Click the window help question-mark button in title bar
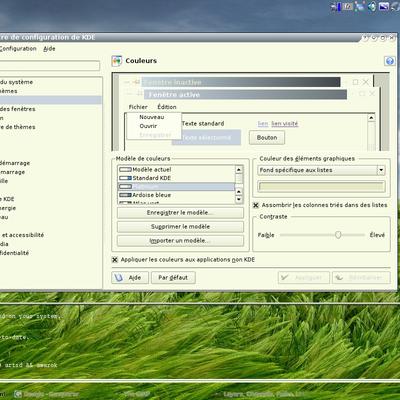400x400 pixels. pos(365,38)
